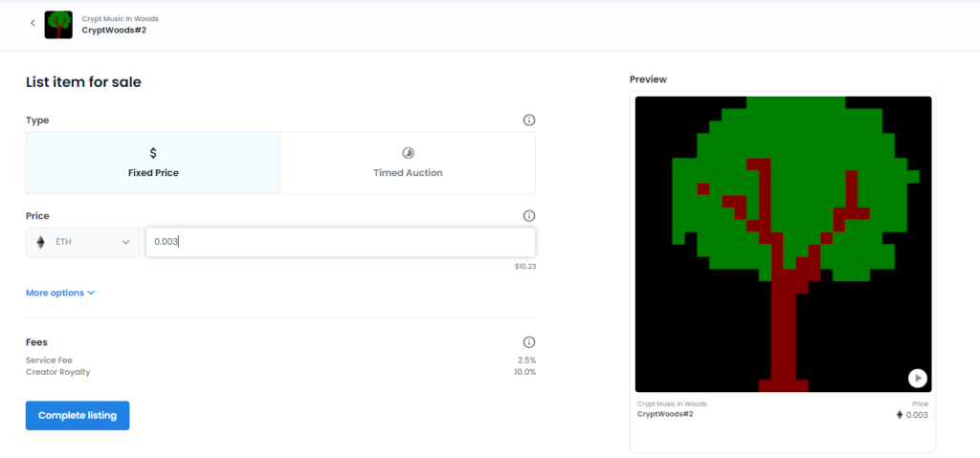Viewport: 980px width, 458px height.
Task: Select the Fixed Price sale type
Action: click(153, 163)
